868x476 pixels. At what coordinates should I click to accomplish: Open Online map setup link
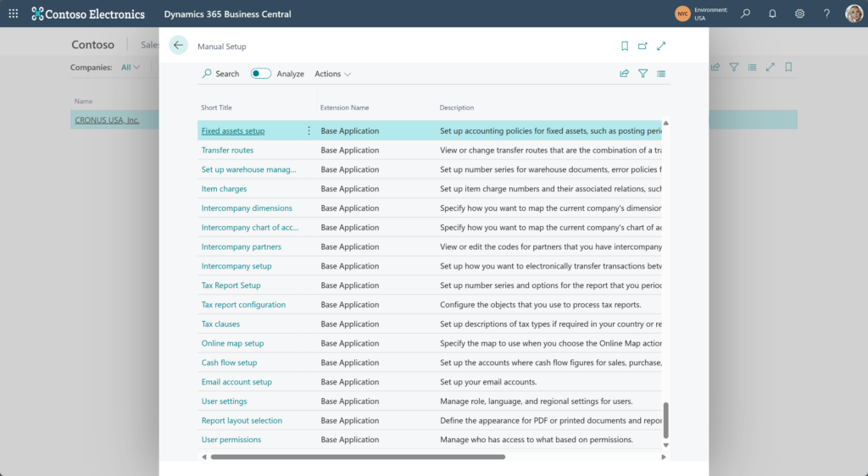pyautogui.click(x=232, y=344)
